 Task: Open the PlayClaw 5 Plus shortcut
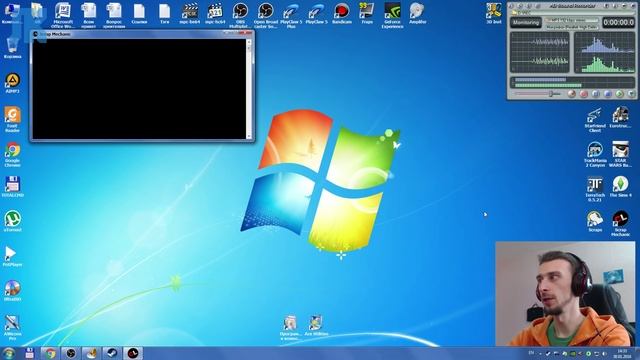point(291,16)
